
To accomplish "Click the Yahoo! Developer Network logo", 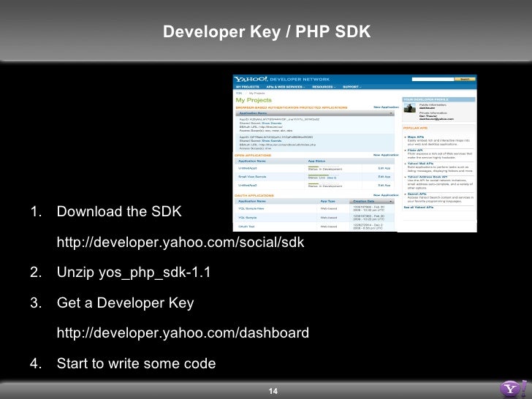I will click(x=281, y=79).
